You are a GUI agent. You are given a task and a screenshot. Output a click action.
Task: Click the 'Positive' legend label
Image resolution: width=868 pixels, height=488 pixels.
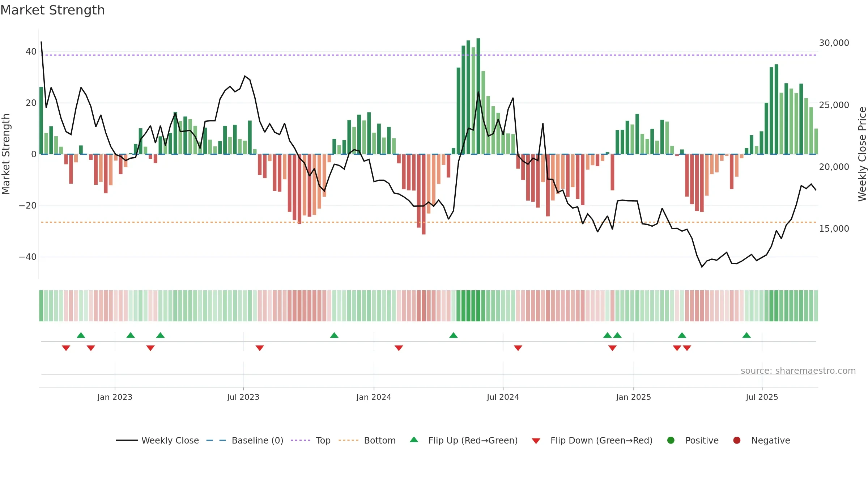[x=702, y=441]
